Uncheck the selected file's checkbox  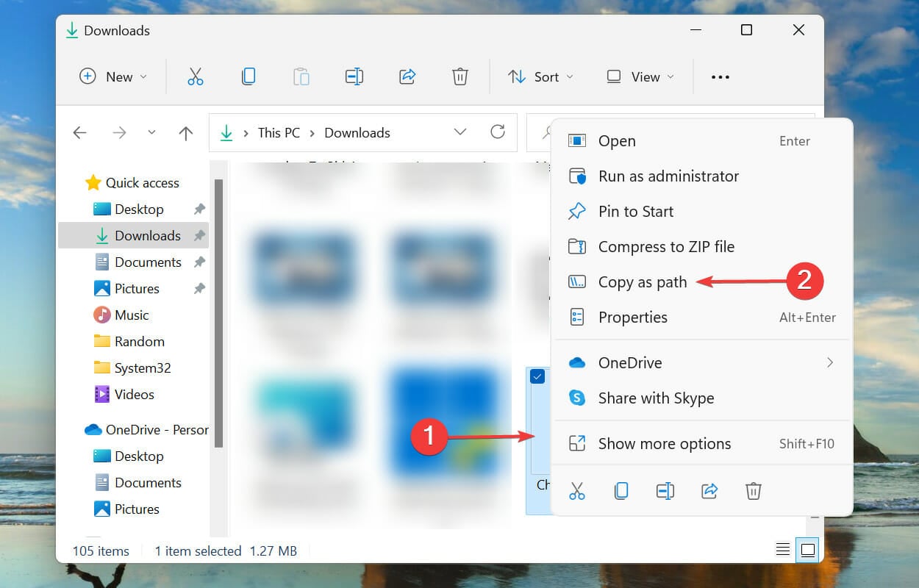(x=537, y=377)
